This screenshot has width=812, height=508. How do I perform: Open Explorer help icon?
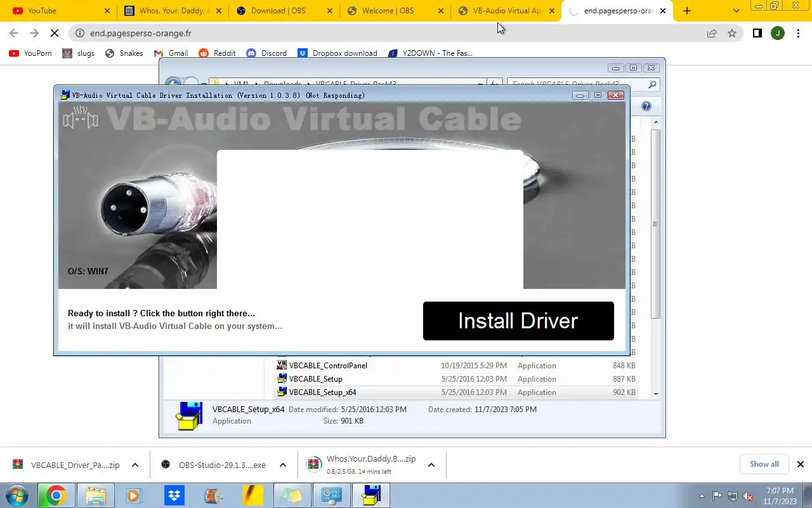click(646, 106)
